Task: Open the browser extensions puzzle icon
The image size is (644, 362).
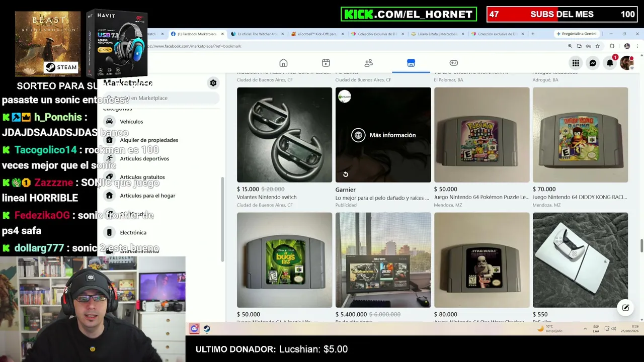Action: click(x=612, y=46)
